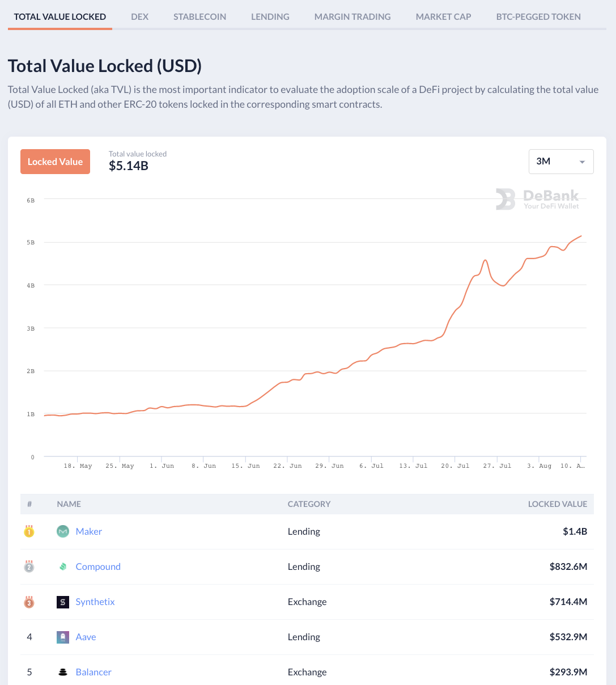The image size is (616, 685).
Task: Click the Balancer logo icon
Action: tap(63, 672)
